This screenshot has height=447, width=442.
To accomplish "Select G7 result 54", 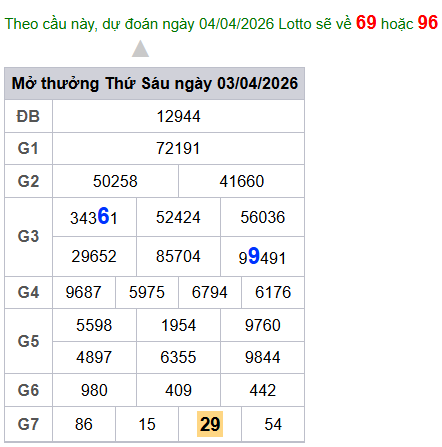I will [x=273, y=424].
